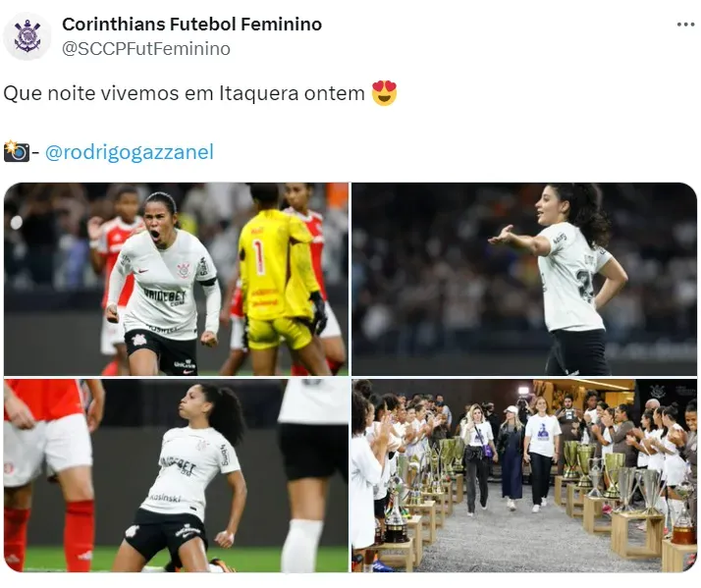Open the bottom-left photo of the kneeling player
701x588 pixels.
pyautogui.click(x=176, y=475)
